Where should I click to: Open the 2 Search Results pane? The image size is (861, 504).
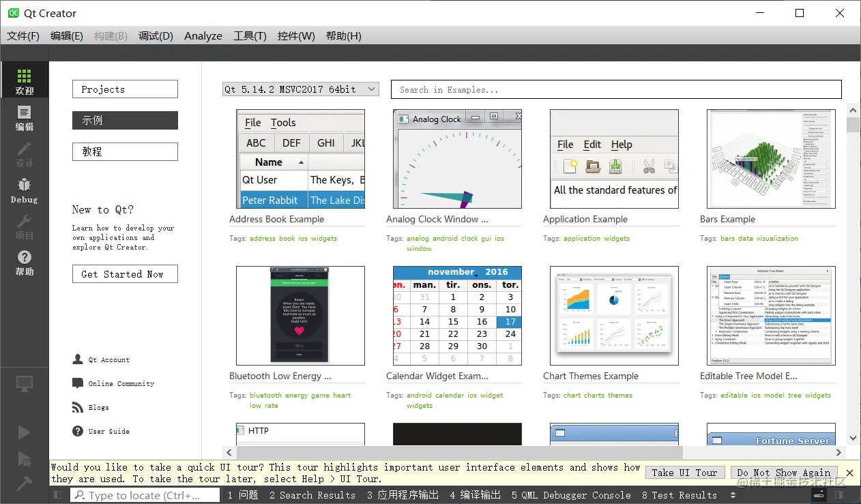point(312,496)
